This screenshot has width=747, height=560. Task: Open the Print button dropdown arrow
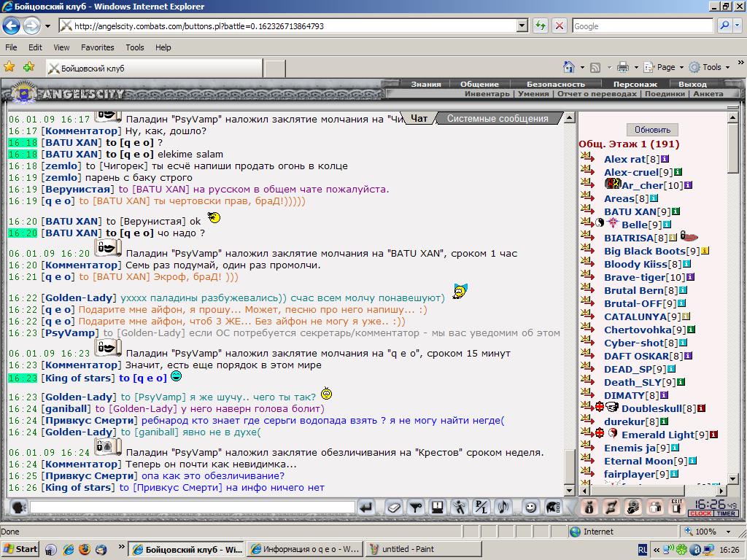tap(636, 68)
